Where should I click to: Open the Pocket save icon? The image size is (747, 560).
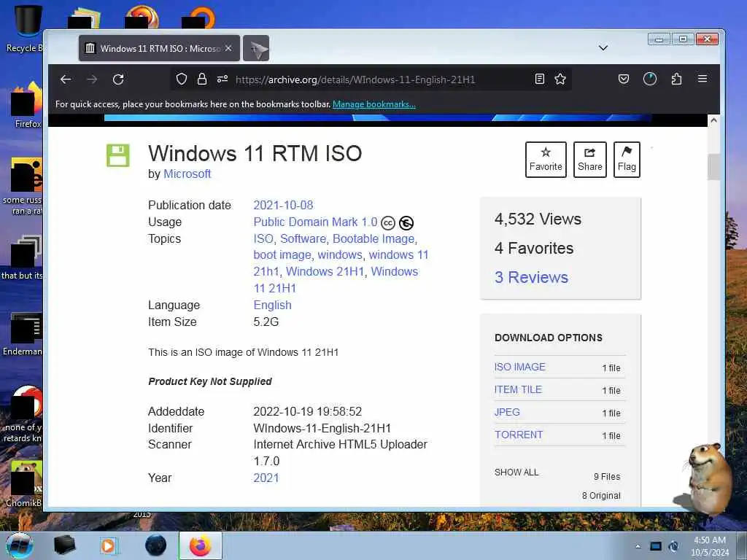tap(624, 79)
